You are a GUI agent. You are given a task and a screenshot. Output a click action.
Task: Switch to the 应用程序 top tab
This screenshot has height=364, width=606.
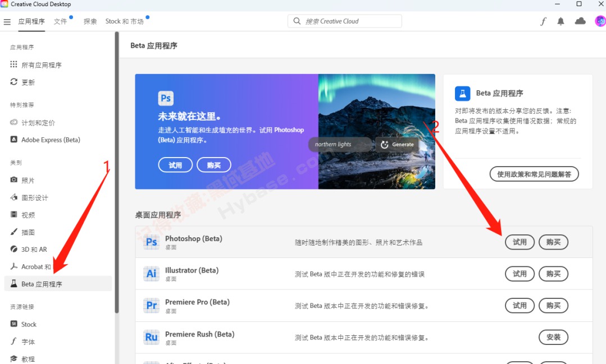click(x=31, y=22)
